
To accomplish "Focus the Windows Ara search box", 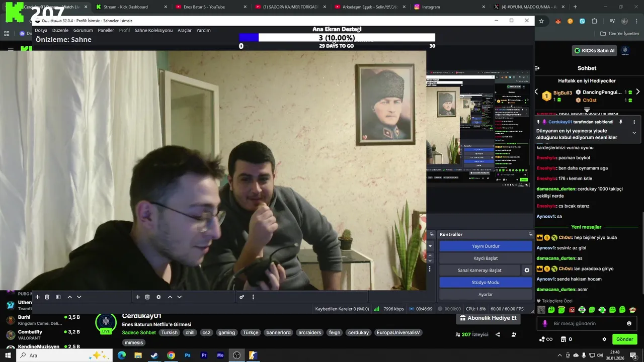I will click(x=65, y=355).
